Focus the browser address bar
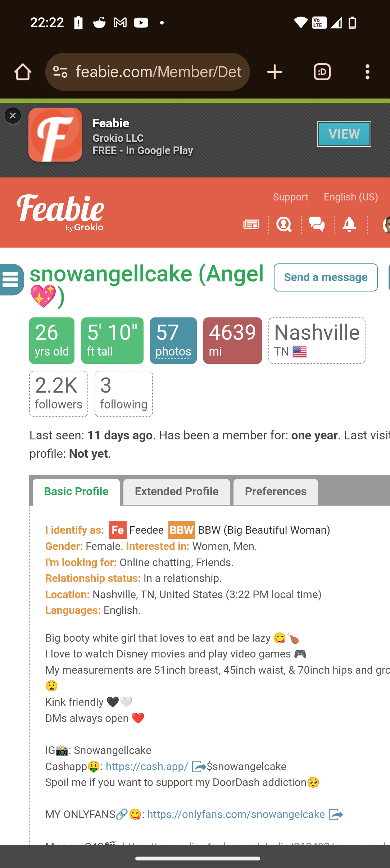Image resolution: width=390 pixels, height=868 pixels. point(158,72)
